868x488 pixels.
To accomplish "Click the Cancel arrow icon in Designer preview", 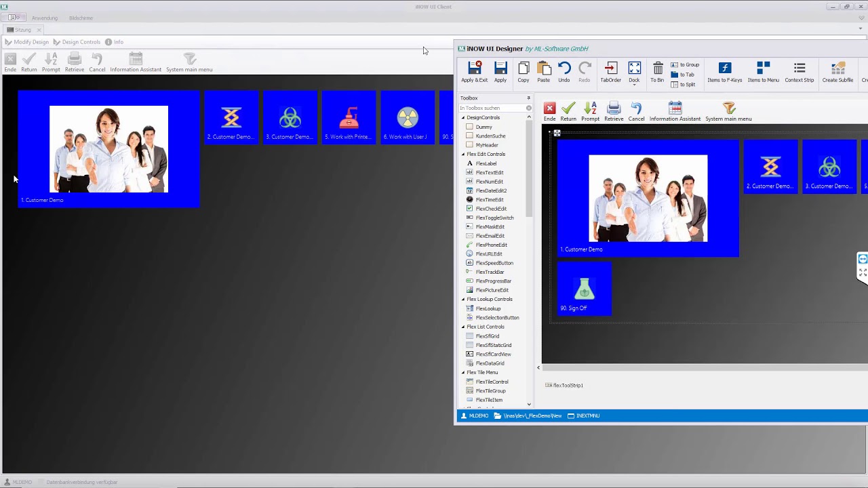I will coord(636,108).
